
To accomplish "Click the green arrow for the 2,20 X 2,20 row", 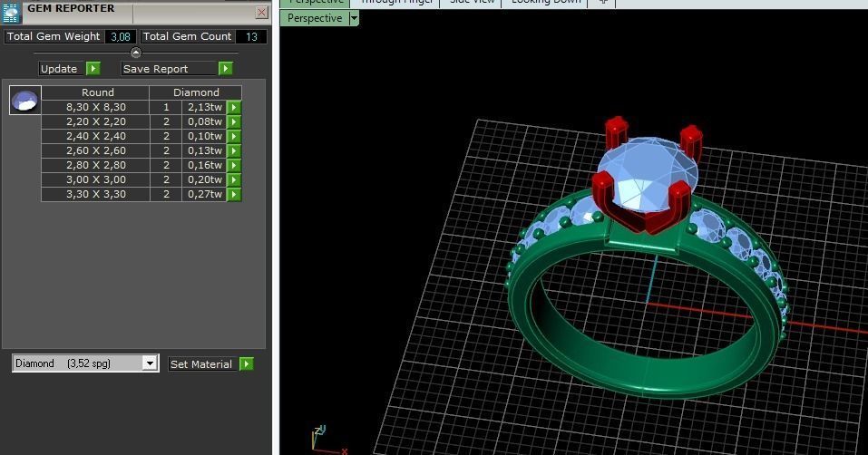I will coord(234,121).
